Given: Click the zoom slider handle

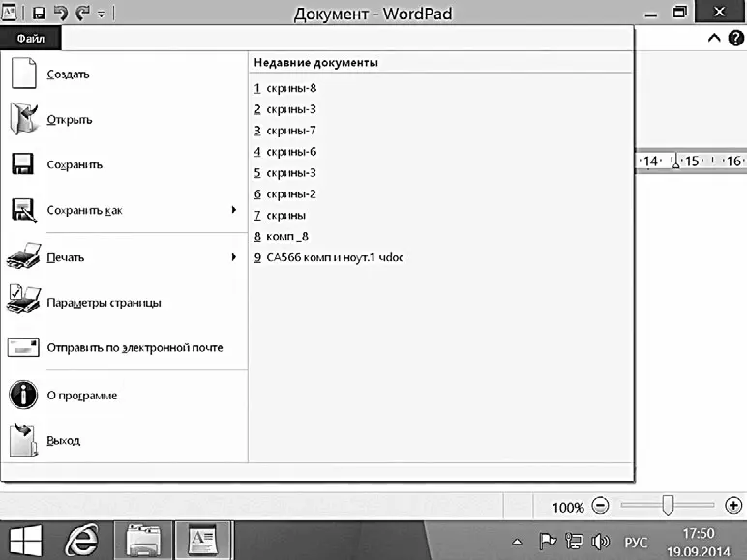Looking at the screenshot, I should [667, 505].
